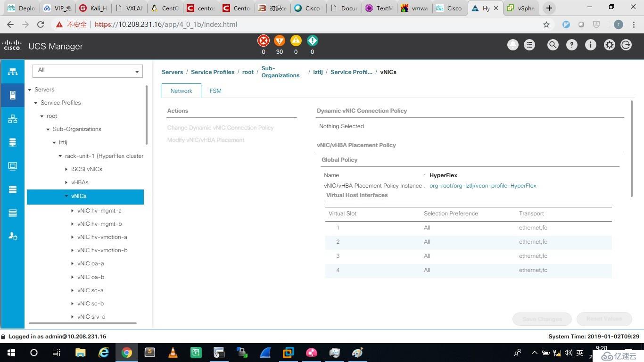This screenshot has width=644, height=362.
Task: Switch to the FSM tab
Action: click(x=215, y=91)
